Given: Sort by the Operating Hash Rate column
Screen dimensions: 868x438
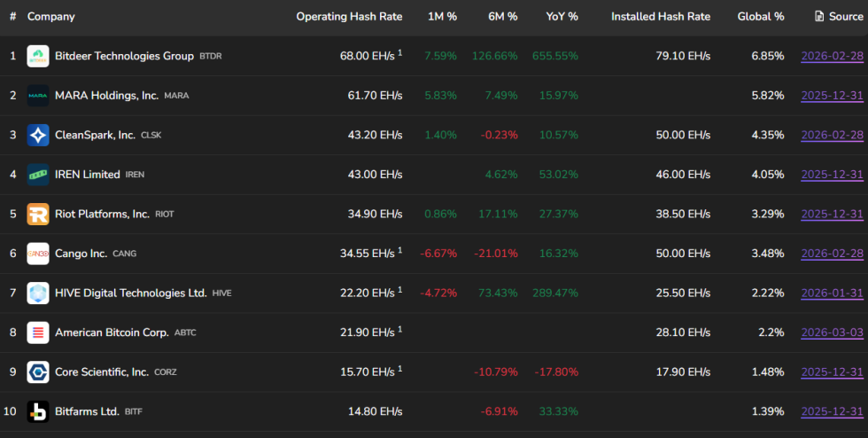Looking at the screenshot, I should tap(349, 17).
